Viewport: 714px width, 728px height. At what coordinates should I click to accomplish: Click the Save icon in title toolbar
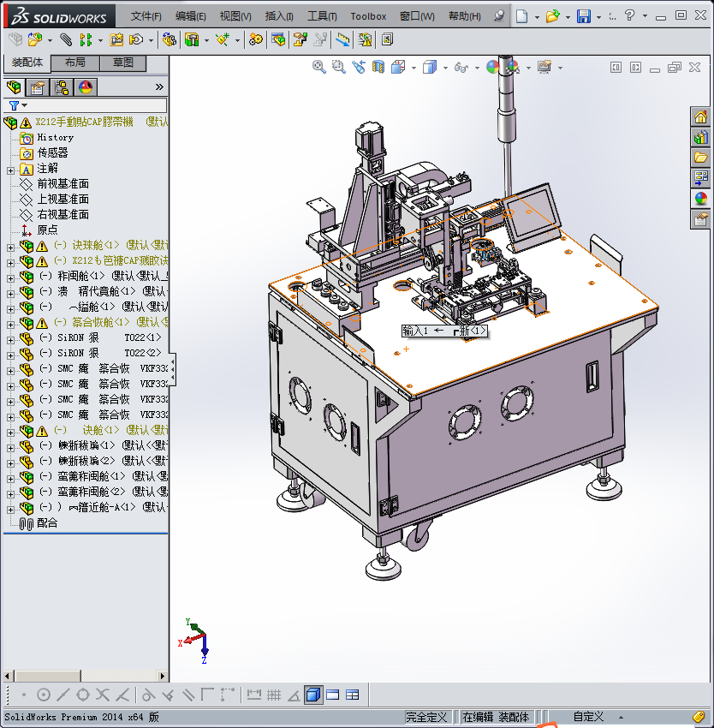(x=583, y=16)
